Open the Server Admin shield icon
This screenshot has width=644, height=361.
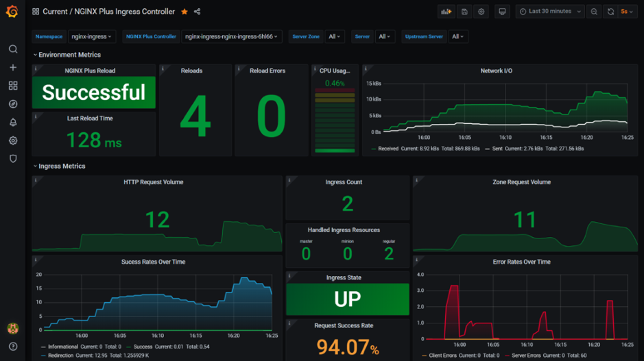[x=13, y=159]
